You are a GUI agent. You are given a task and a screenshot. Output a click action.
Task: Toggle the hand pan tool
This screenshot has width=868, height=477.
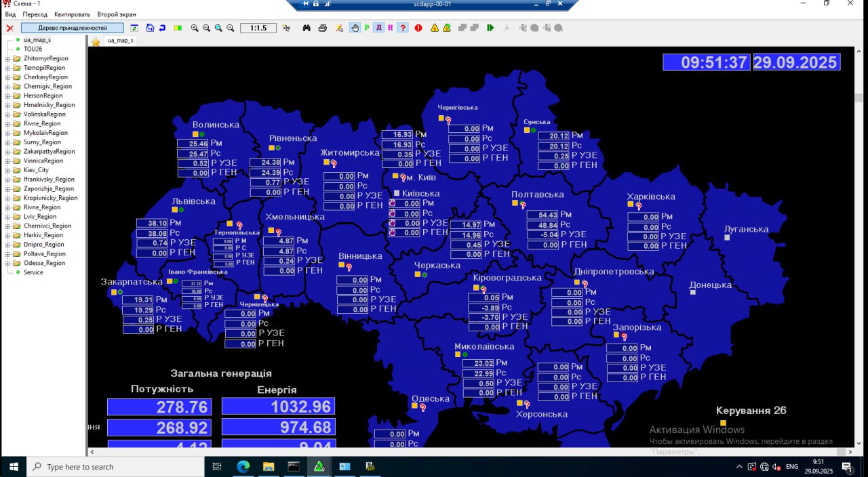[355, 28]
